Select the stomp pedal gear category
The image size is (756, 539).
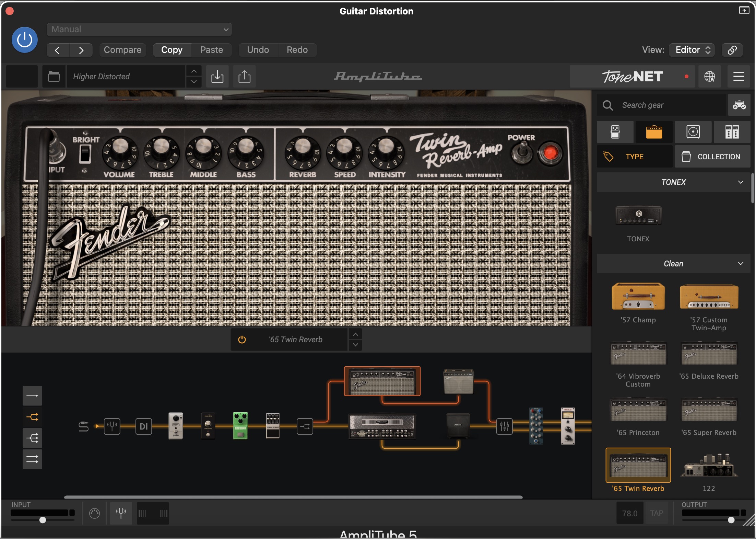[615, 132]
